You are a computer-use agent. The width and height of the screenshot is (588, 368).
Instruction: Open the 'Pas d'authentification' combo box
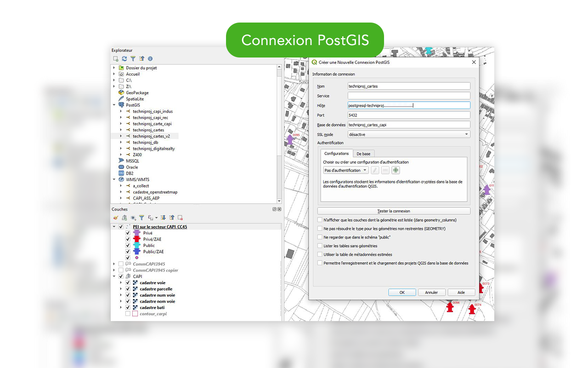click(346, 170)
